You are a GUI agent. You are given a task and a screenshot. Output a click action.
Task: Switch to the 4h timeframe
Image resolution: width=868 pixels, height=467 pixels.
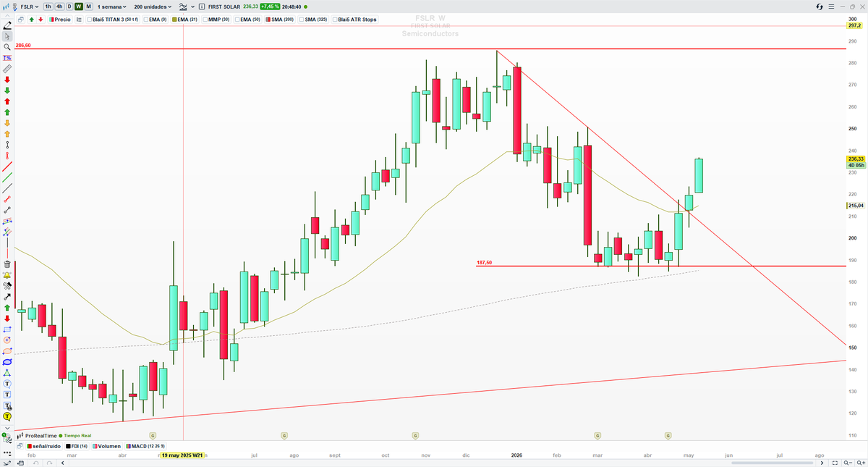pos(59,7)
